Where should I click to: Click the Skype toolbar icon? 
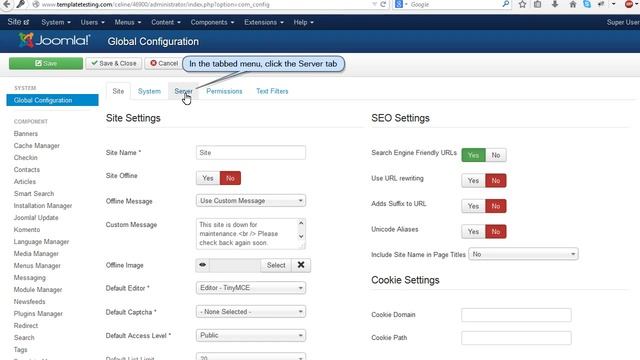(x=587, y=4)
